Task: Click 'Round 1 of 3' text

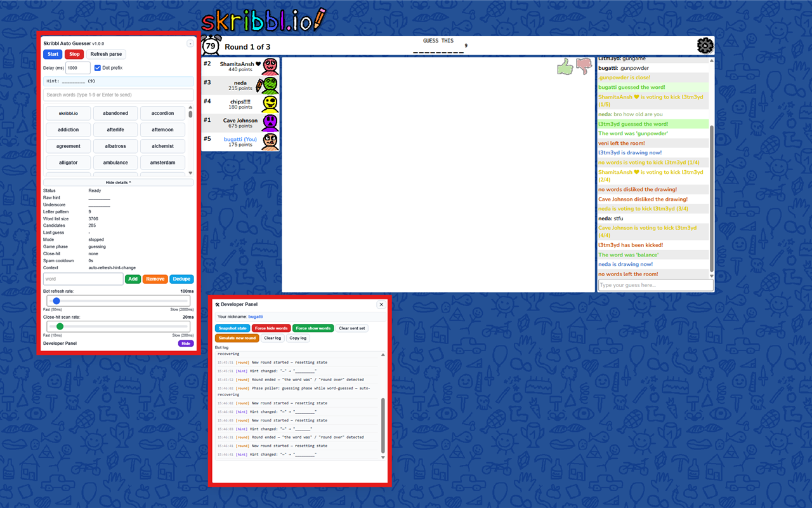Action: [247, 47]
